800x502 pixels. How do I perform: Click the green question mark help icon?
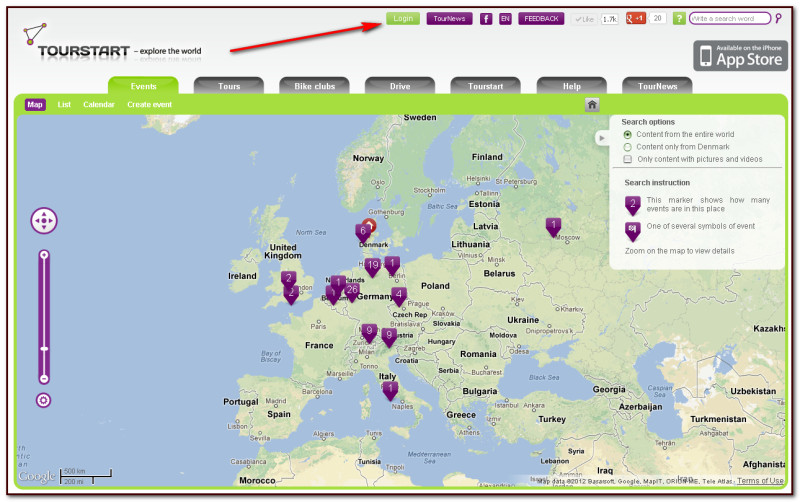679,18
